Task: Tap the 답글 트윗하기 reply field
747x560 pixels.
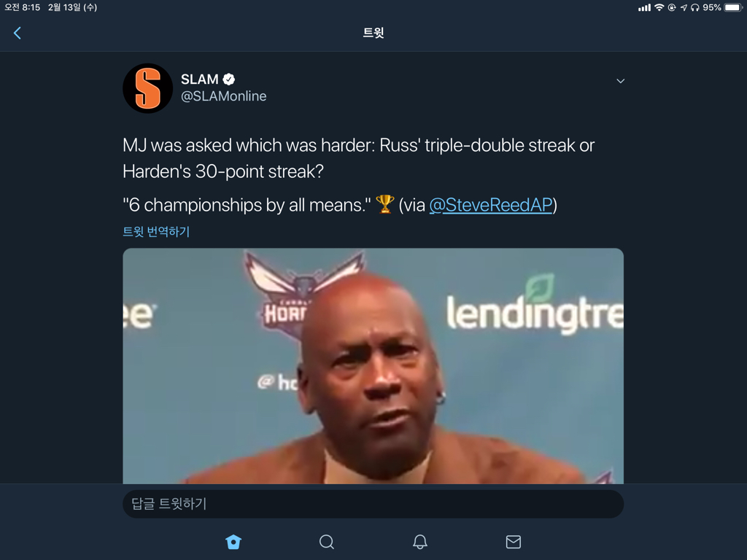Action: pos(373,504)
